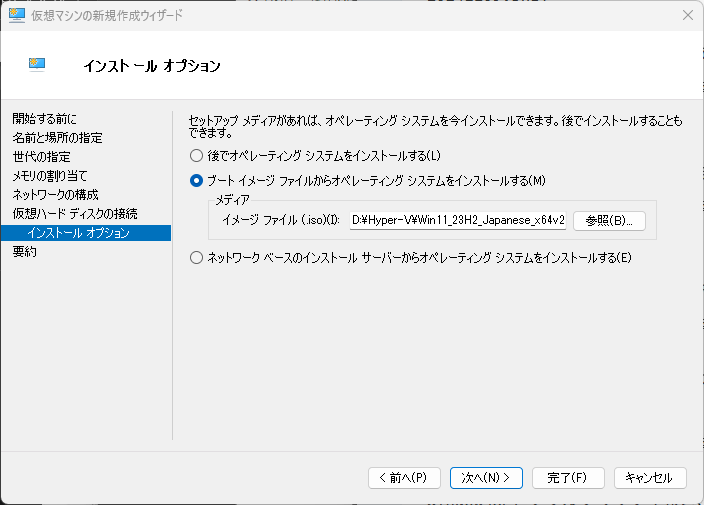
Task: Click the virtual machine icon beside インストール オプション heading
Action: pos(37,65)
